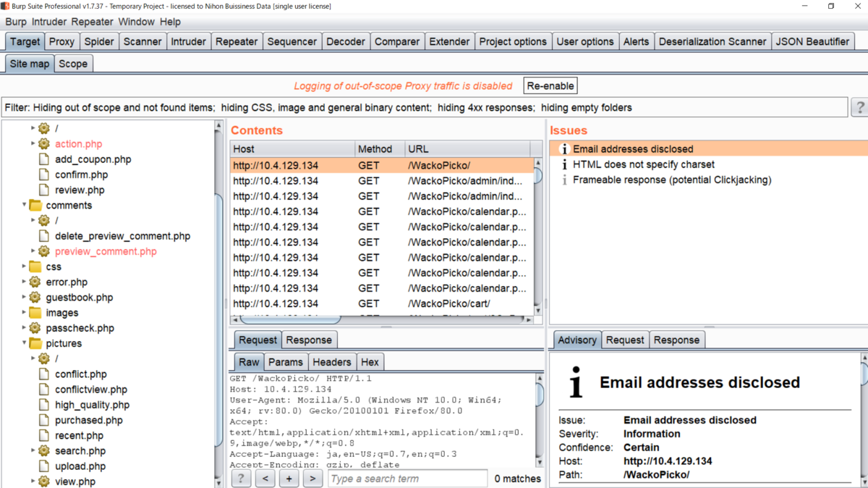The height and width of the screenshot is (488, 868).
Task: Collapse the pictures folder tree node
Action: [24, 343]
